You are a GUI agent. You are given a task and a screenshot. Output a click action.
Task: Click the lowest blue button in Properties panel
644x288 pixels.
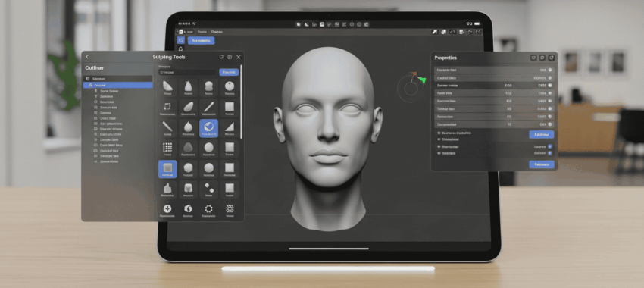point(541,164)
